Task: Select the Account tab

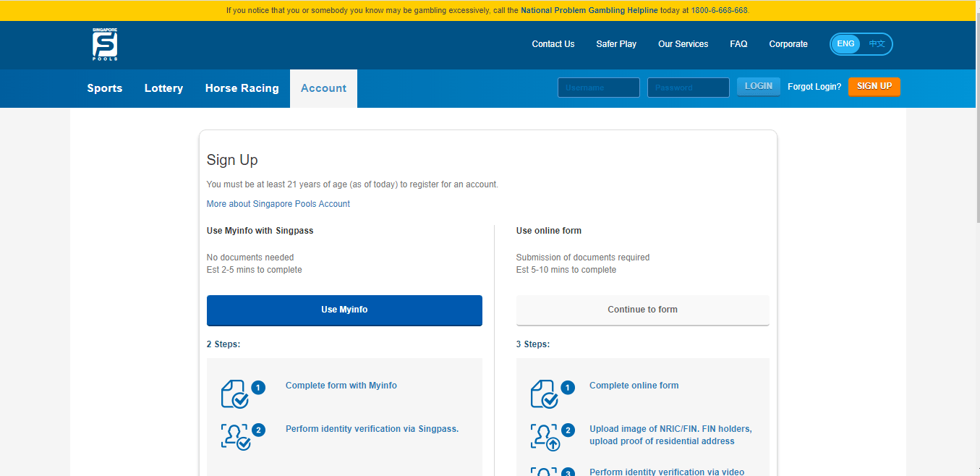Action: 323,88
